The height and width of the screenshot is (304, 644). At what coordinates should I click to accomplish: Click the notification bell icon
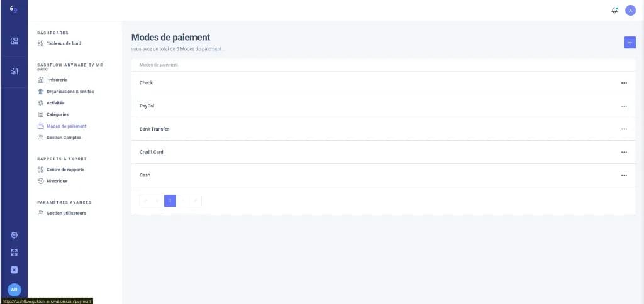[614, 11]
